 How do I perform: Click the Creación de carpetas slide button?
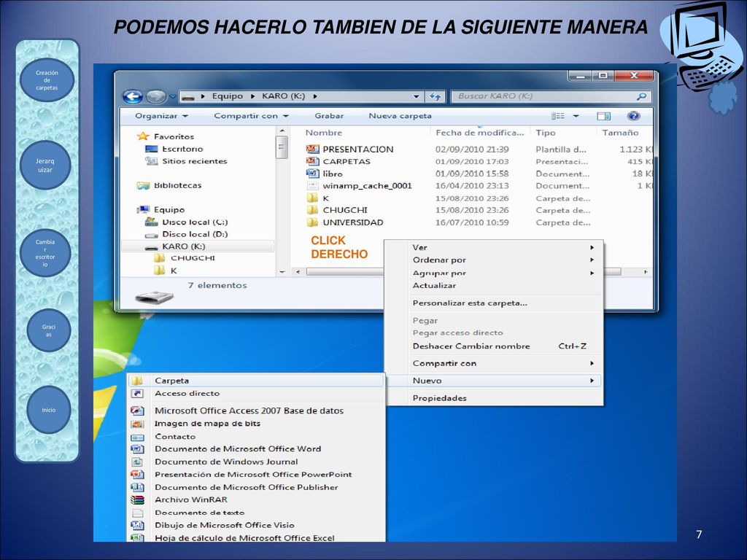[47, 80]
